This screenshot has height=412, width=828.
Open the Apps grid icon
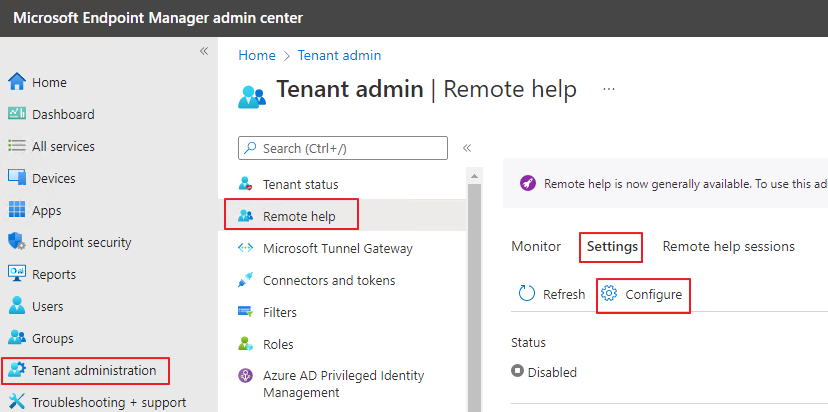[x=17, y=210]
